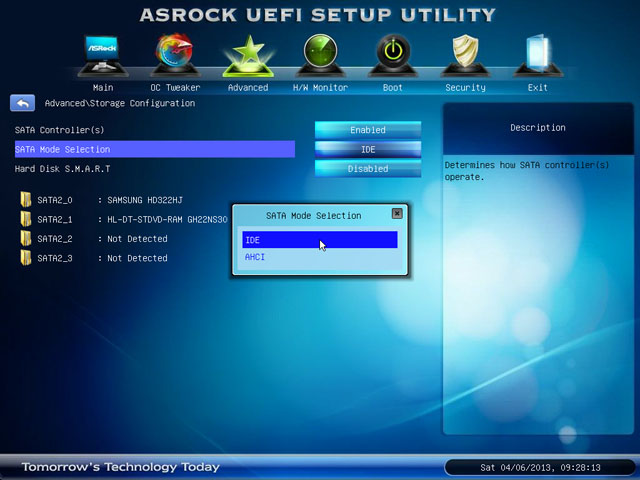Click the date and time display

540,467
